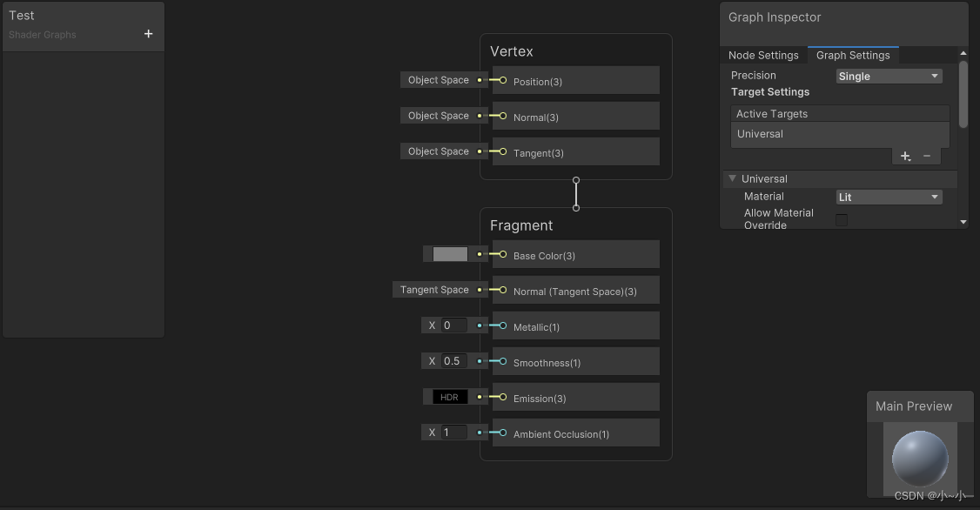Open the Object Space dropdown for Position

tap(440, 80)
